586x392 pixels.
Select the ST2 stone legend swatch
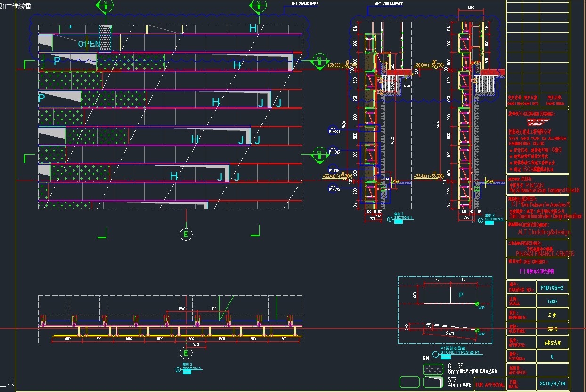[x=433, y=382]
